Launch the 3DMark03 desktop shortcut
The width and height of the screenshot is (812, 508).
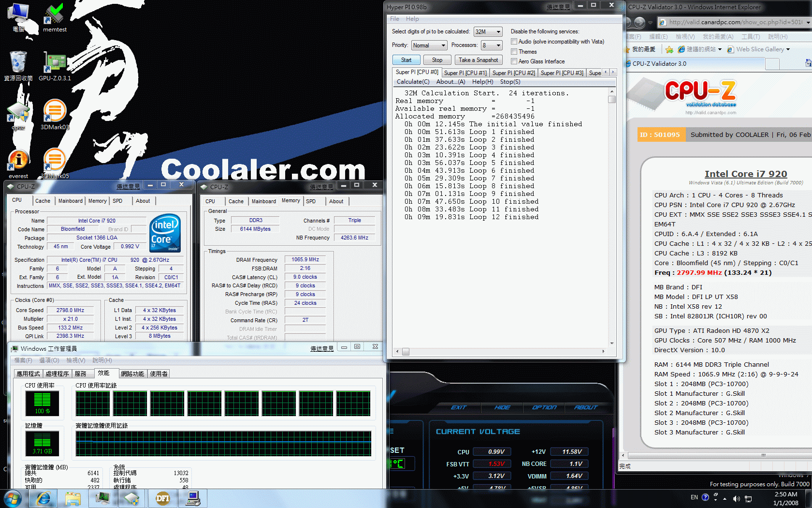pos(55,115)
